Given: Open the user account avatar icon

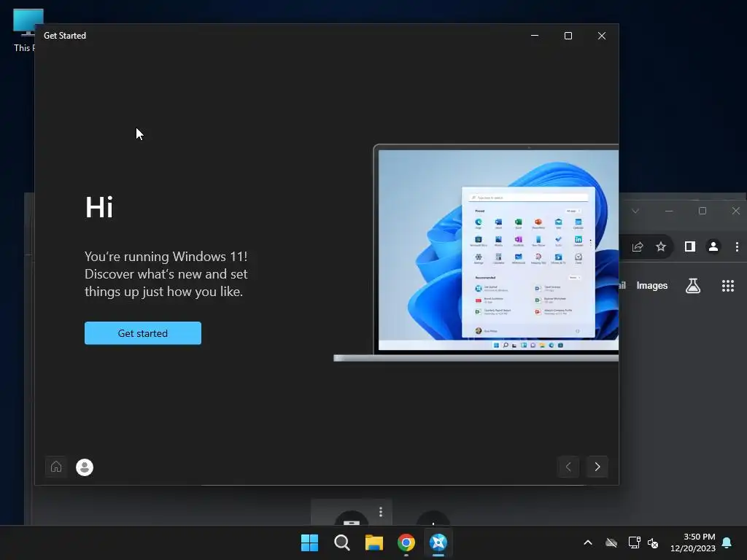Looking at the screenshot, I should click(x=85, y=467).
